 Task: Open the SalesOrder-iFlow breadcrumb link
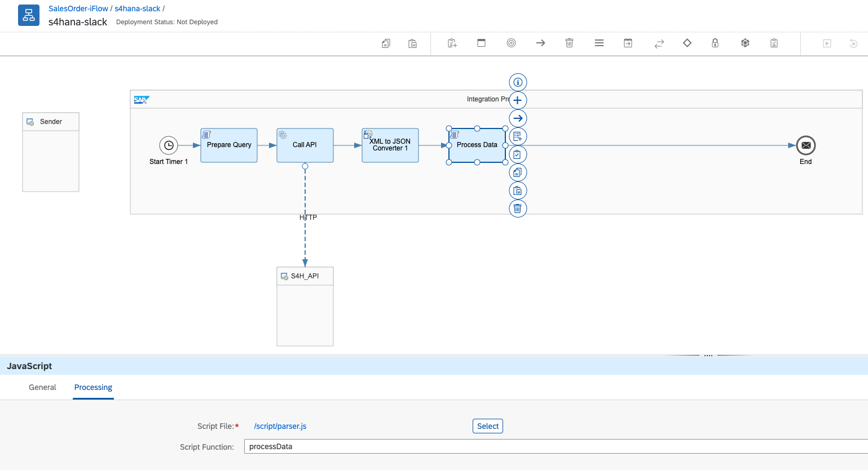point(78,8)
